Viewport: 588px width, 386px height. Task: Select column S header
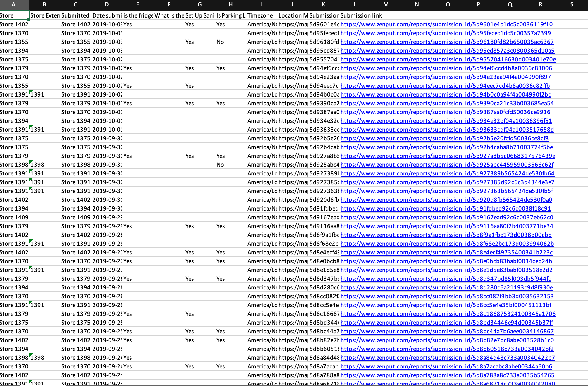pos(572,4)
